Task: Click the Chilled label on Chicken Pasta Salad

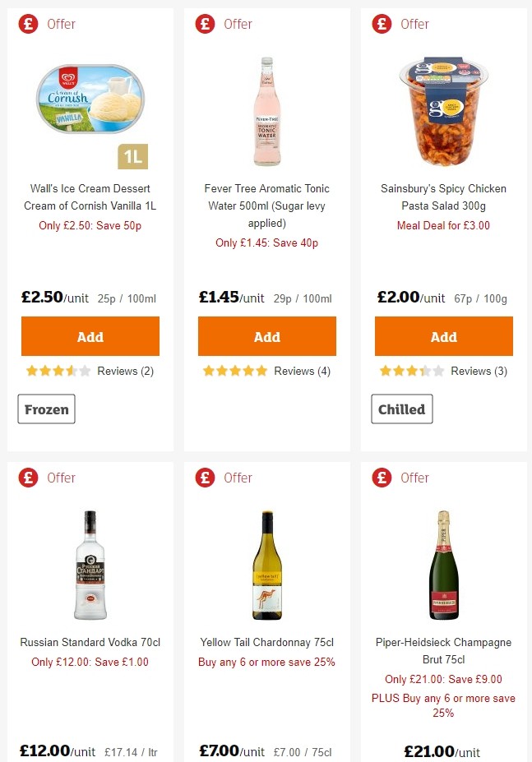Action: tap(401, 409)
